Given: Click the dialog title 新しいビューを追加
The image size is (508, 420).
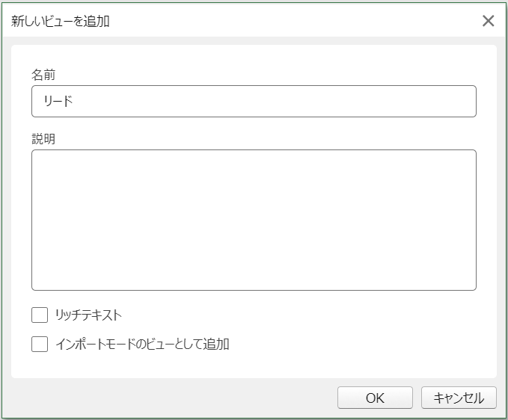Looking at the screenshot, I should (61, 22).
